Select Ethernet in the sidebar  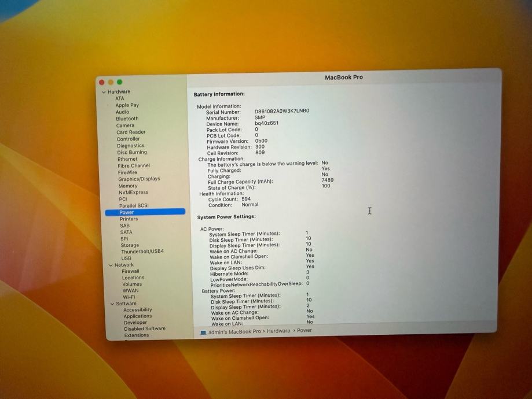click(127, 159)
